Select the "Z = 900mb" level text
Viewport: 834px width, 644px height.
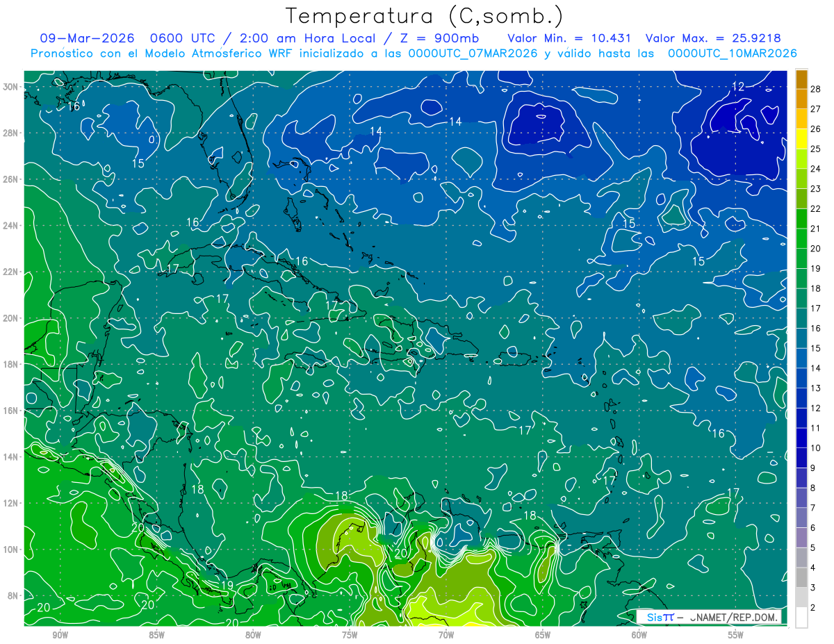tap(436, 38)
